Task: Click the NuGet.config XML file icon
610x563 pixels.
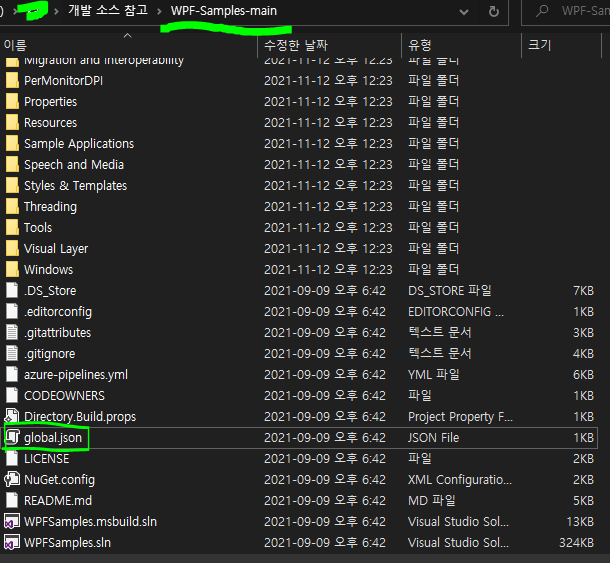Action: click(x=12, y=480)
